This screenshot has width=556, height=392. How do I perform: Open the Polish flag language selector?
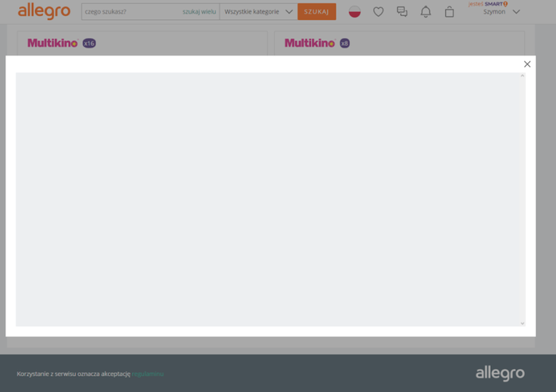pyautogui.click(x=355, y=12)
